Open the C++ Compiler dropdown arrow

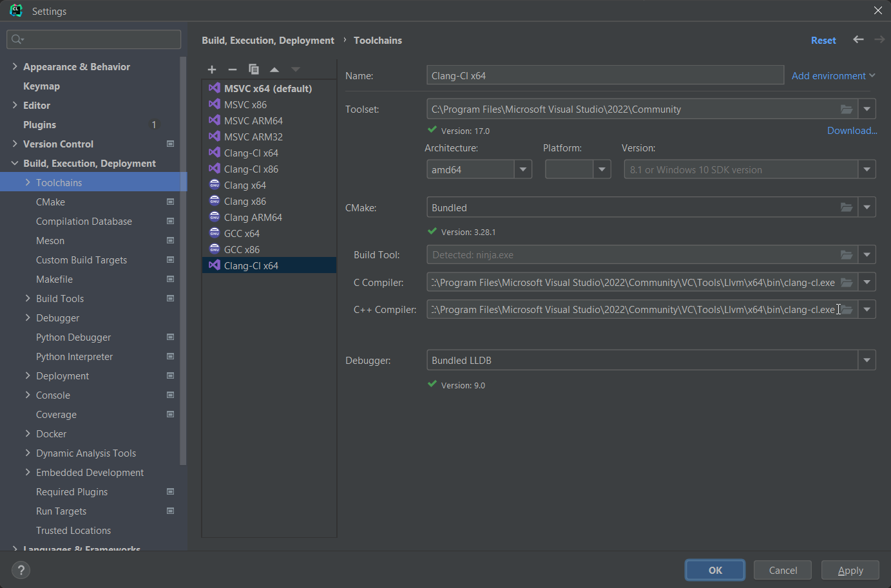[x=867, y=310]
